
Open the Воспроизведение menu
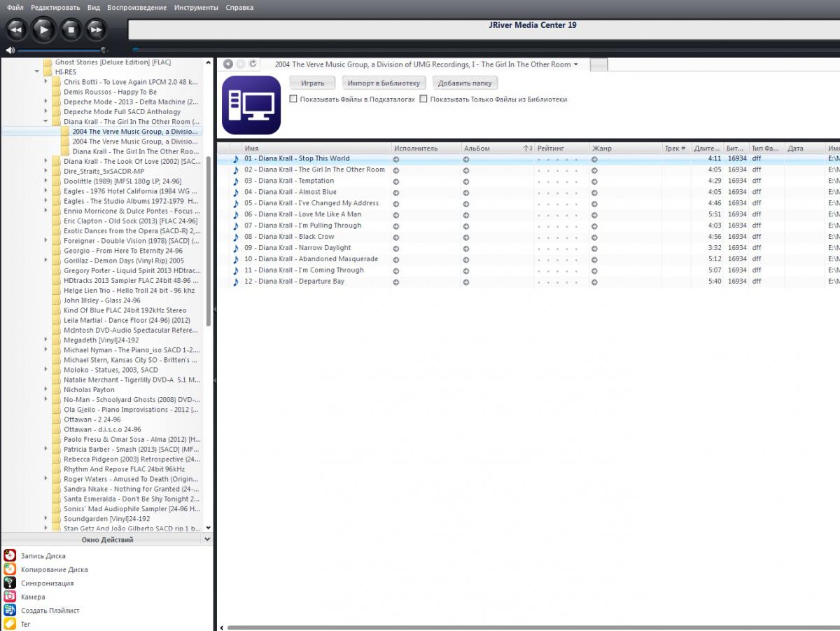click(x=137, y=7)
